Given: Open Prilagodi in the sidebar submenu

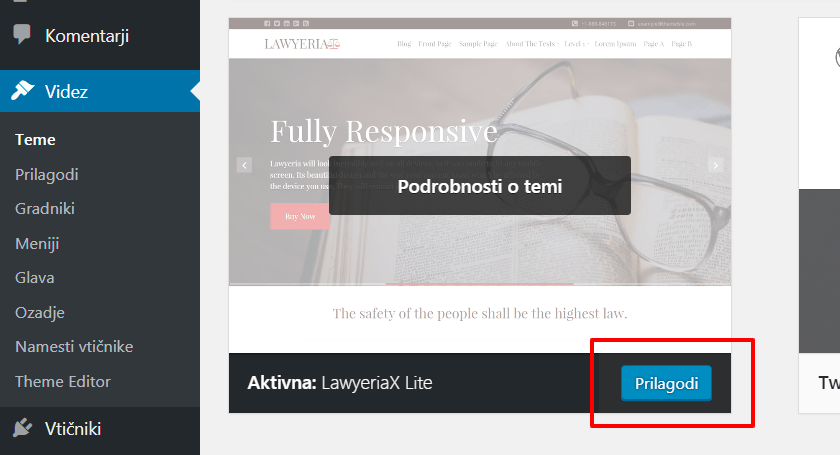Looking at the screenshot, I should pyautogui.click(x=47, y=175).
